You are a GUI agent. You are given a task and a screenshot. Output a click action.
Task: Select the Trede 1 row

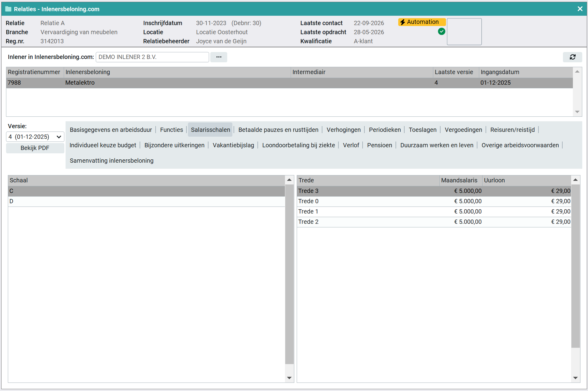coord(434,211)
